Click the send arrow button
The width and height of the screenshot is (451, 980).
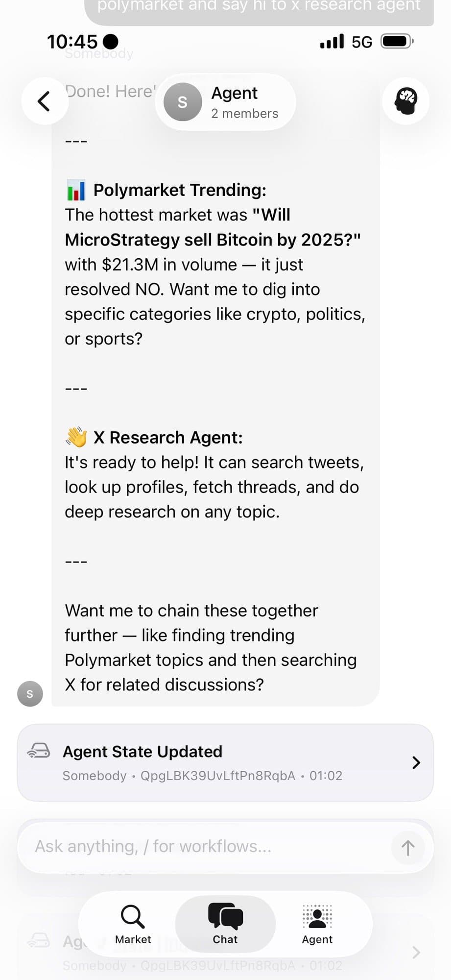pyautogui.click(x=407, y=848)
